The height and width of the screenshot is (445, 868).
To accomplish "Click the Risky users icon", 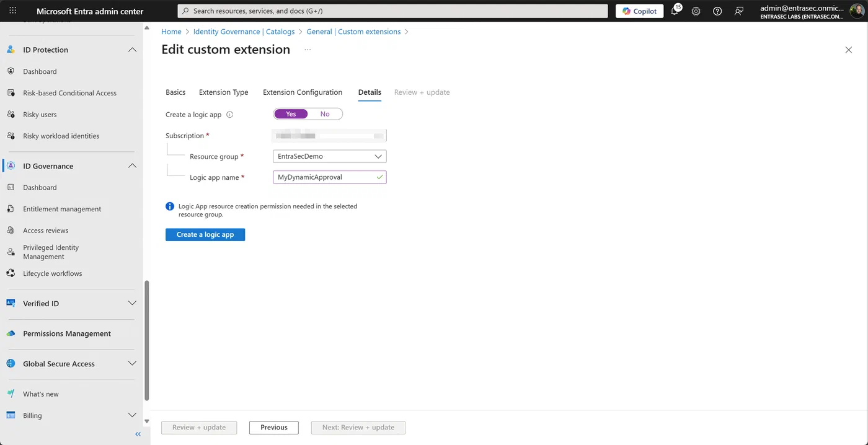I will pyautogui.click(x=11, y=115).
